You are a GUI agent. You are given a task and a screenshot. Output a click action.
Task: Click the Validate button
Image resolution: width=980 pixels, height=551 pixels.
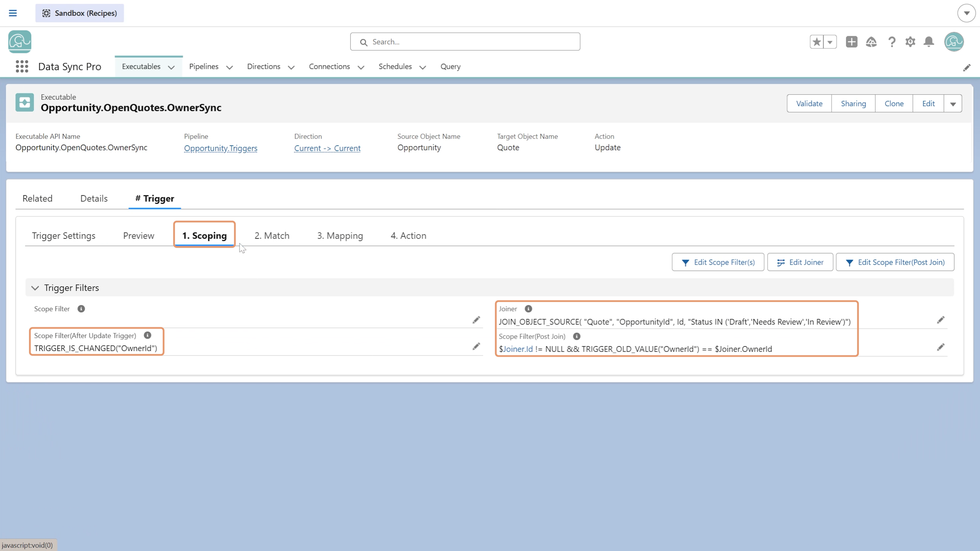809,103
